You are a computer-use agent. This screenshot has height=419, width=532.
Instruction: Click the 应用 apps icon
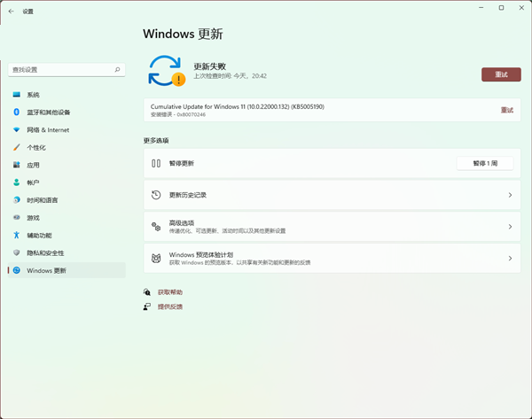16,165
